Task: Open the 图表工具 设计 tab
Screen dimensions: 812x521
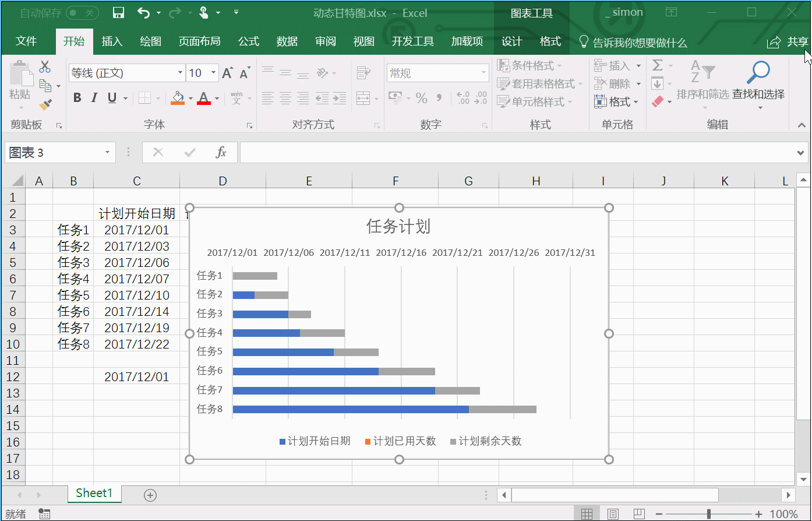Action: [x=511, y=41]
